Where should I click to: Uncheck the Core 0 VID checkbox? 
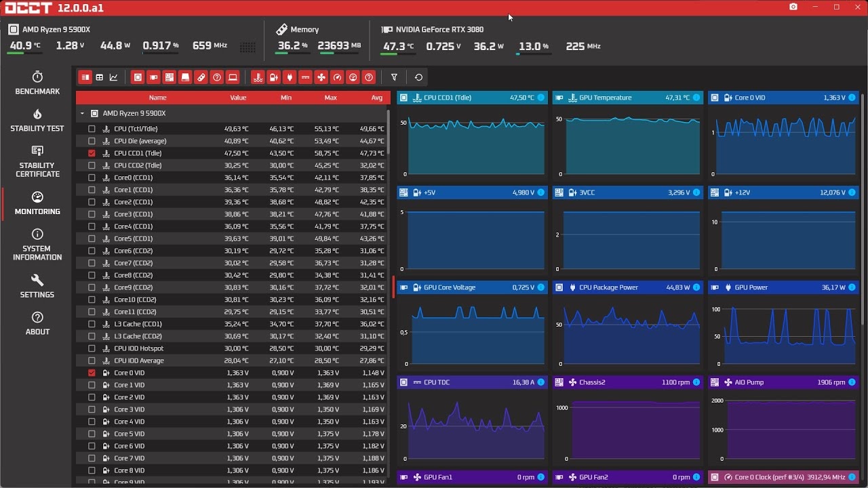(92, 373)
